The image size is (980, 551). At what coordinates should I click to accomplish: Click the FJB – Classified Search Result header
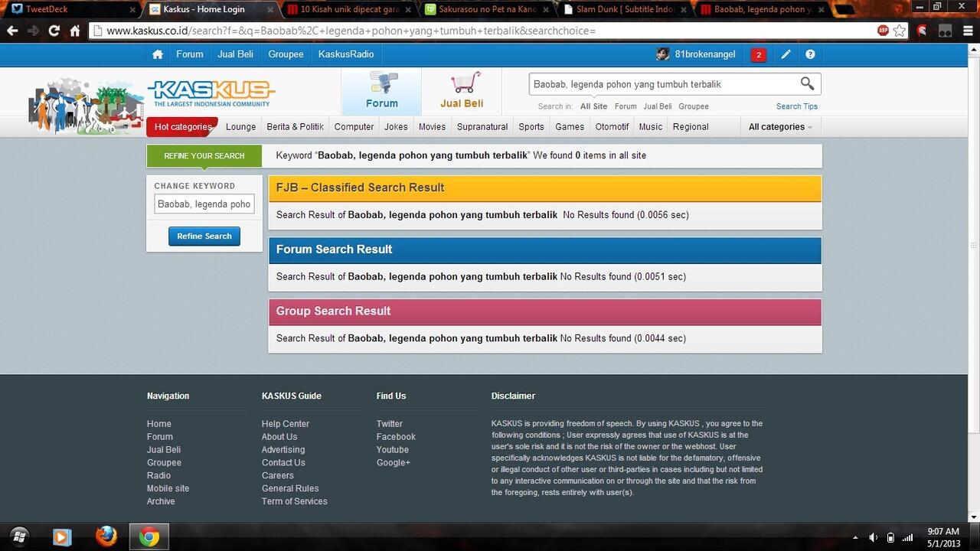coord(544,188)
